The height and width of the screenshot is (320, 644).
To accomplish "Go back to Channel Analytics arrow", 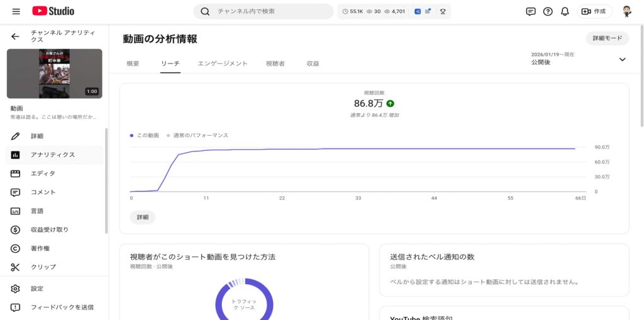I will click(16, 36).
